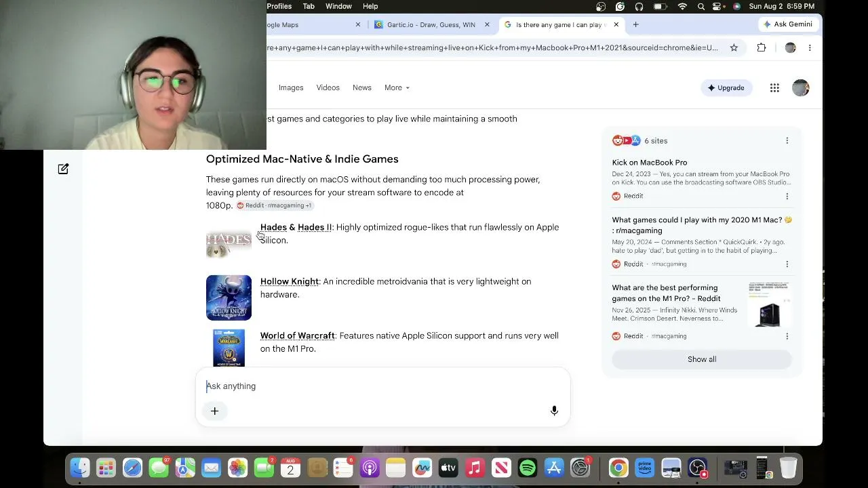Open Grammarly in the menu bar
Viewport: 868px width, 488px height.
[620, 6]
